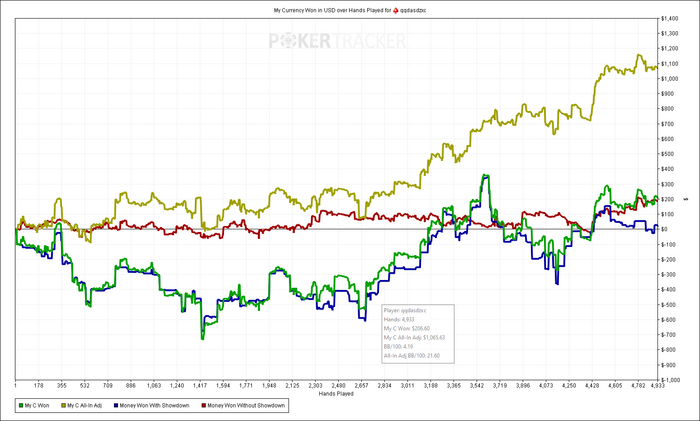Image resolution: width=700 pixels, height=421 pixels.
Task: Click tooltip line "My C All-In Adj: $1,065.63"
Action: (x=414, y=338)
